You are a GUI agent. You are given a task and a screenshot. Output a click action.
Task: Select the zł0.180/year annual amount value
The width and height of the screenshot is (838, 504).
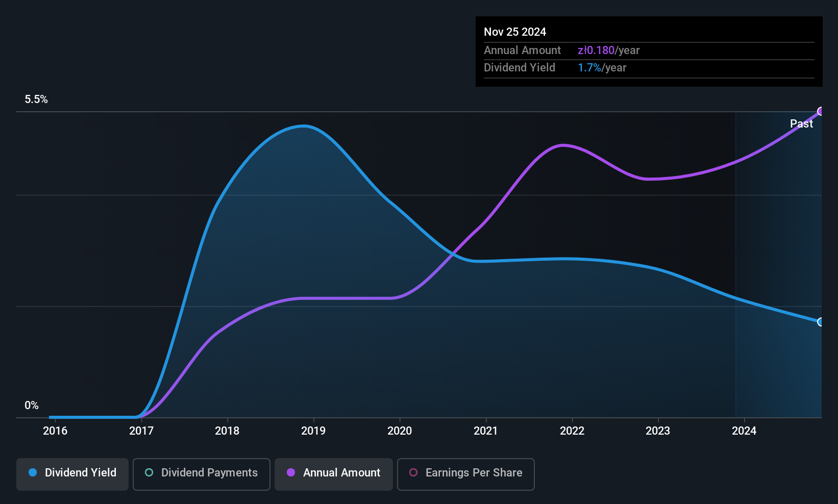pyautogui.click(x=608, y=51)
